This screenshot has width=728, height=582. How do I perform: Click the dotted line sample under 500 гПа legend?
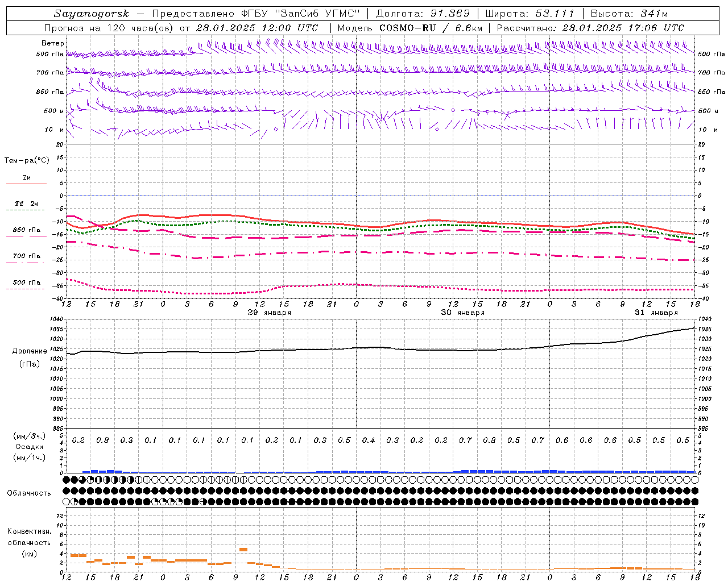(x=26, y=289)
